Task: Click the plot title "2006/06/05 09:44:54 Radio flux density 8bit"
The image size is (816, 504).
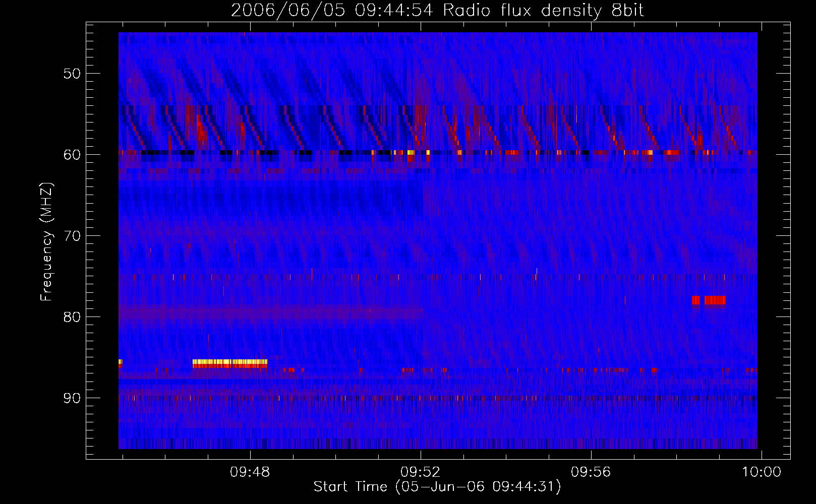Action: click(437, 11)
